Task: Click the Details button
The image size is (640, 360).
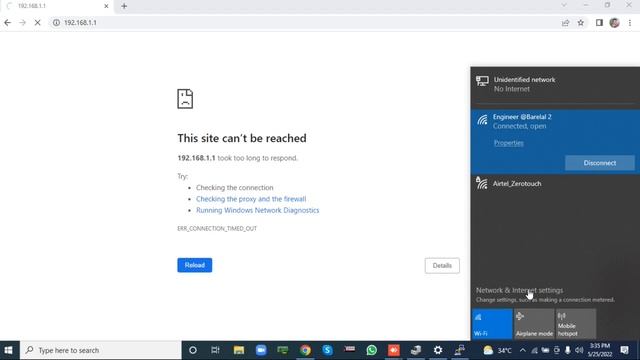Action: (442, 266)
